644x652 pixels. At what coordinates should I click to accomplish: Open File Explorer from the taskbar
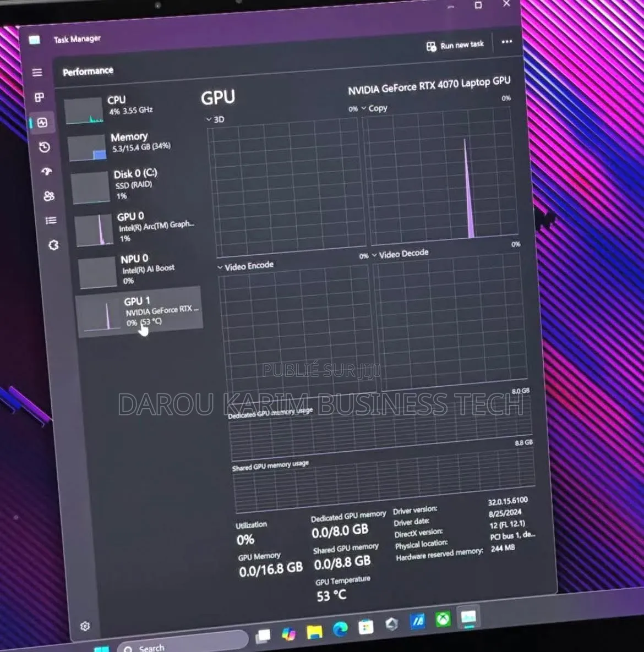pos(314,632)
